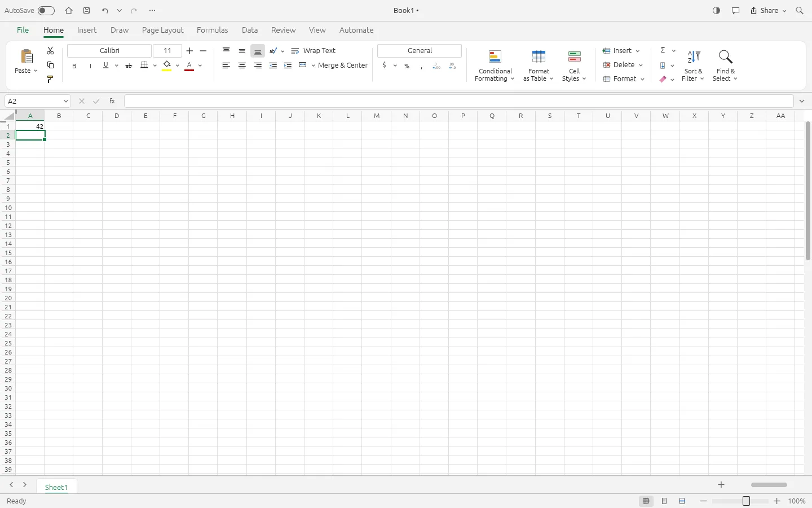Screen dimensions: 812x508
Task: Increase font size with the plus icon
Action: (189, 51)
